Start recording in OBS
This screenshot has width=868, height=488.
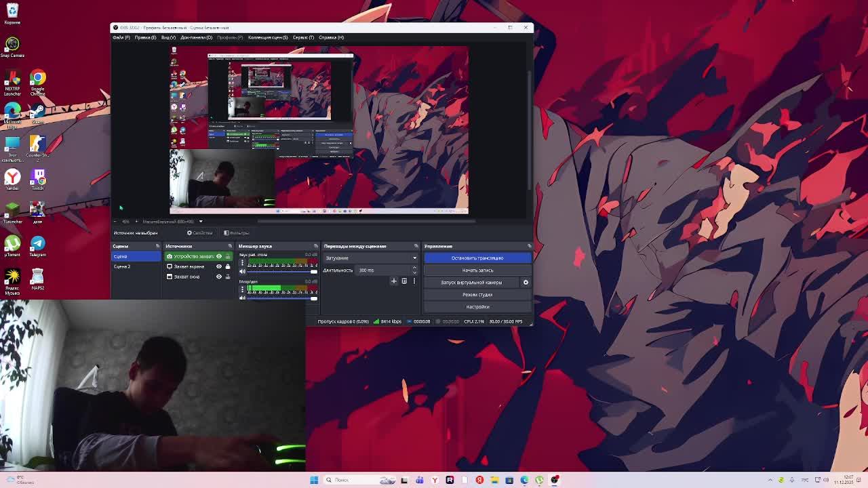pyautogui.click(x=477, y=270)
